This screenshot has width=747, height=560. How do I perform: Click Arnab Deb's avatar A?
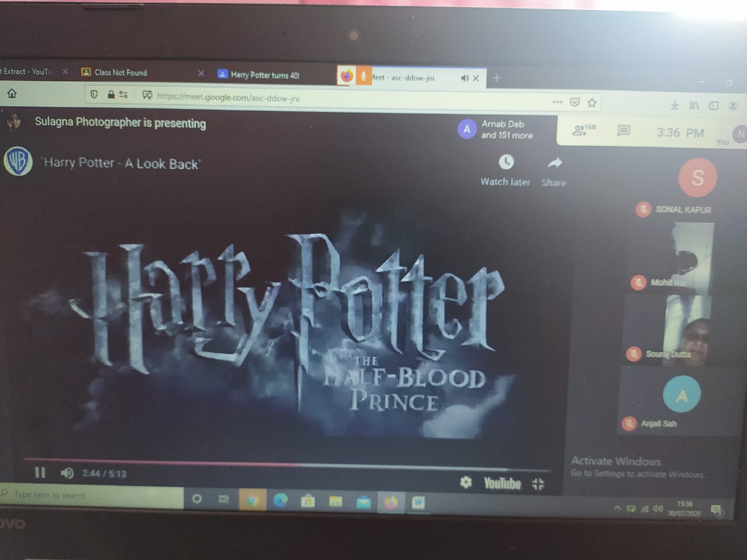click(466, 129)
